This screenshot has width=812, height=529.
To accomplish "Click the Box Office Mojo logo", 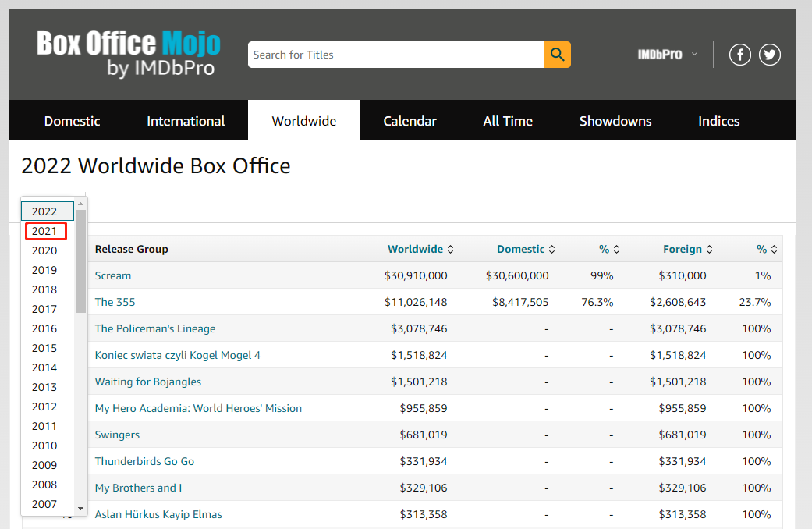I will click(x=129, y=54).
